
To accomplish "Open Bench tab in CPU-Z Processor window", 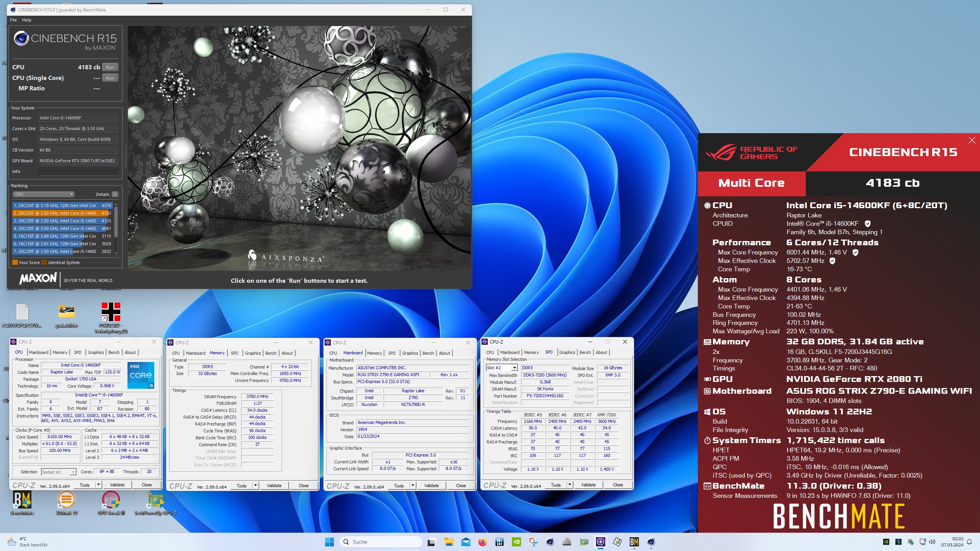I will click(114, 352).
